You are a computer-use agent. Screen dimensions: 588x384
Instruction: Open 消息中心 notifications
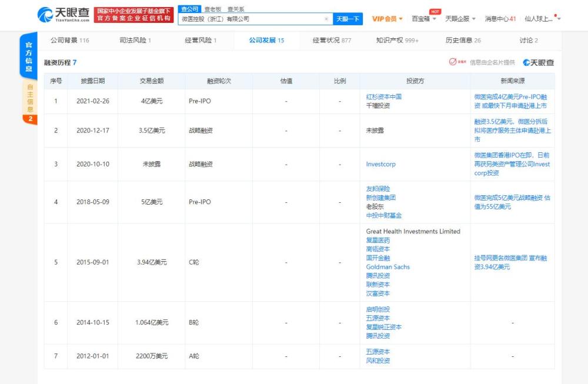click(x=500, y=19)
